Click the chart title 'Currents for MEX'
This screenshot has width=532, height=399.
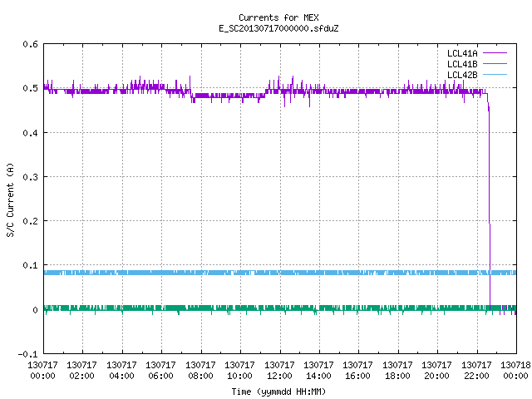[278, 17]
